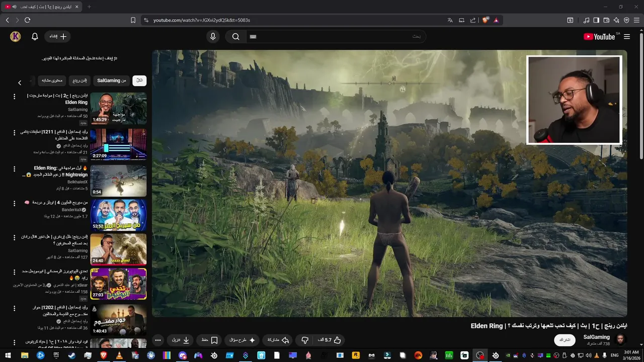Close the YouTube browser tab
Screen dimensions: 644x362
pos(76,7)
